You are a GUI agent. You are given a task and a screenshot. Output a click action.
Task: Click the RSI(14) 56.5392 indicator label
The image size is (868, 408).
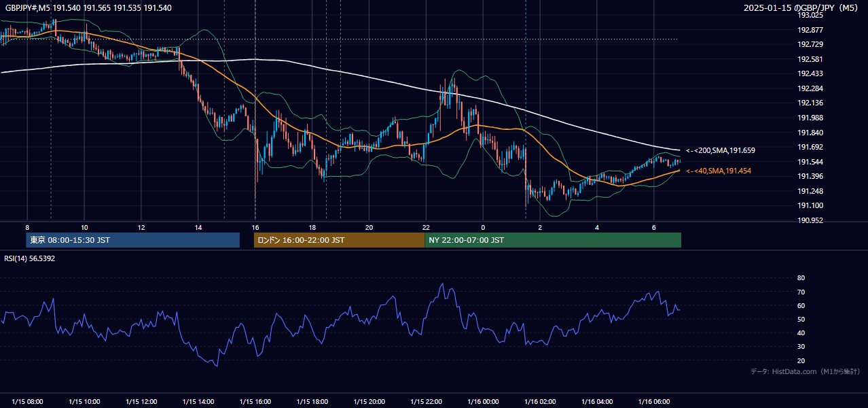point(30,258)
